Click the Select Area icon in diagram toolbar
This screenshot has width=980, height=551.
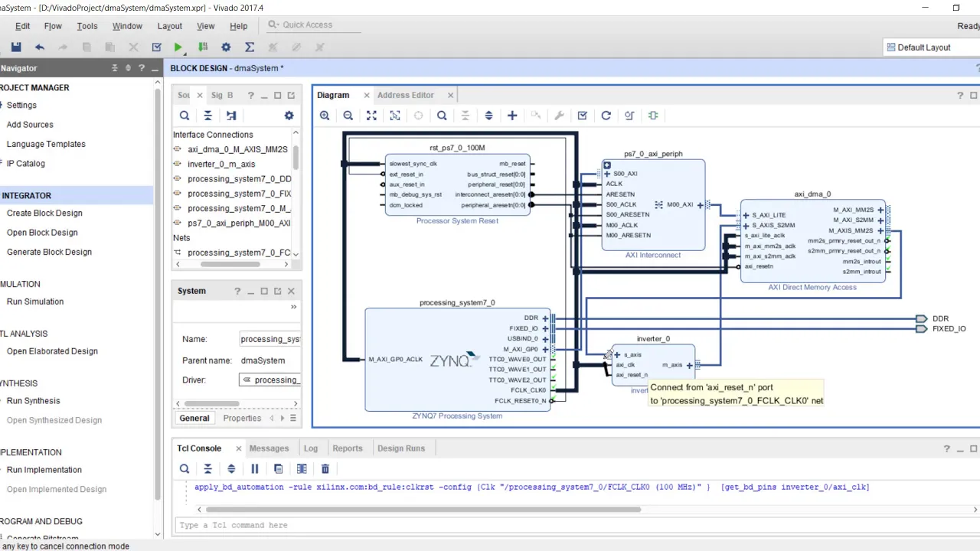click(395, 116)
